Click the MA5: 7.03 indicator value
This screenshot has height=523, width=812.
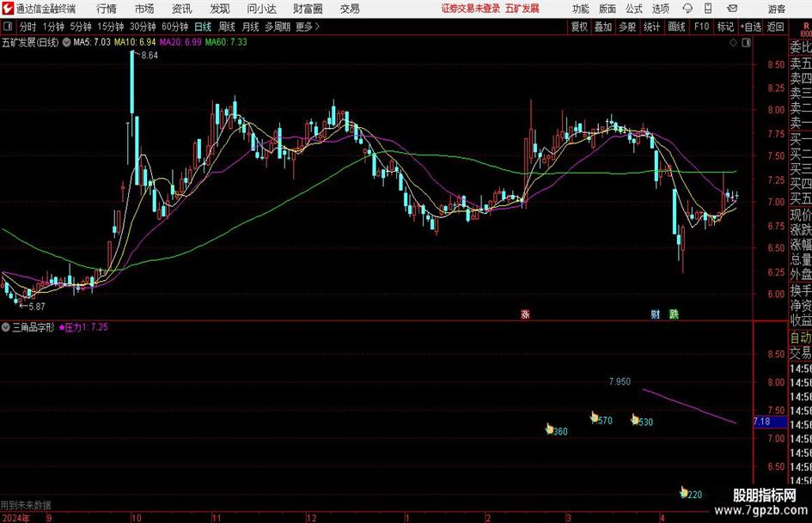92,42
